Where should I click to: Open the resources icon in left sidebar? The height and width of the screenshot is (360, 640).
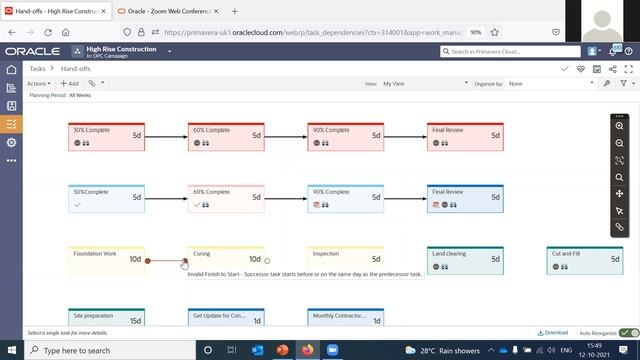pos(11,106)
